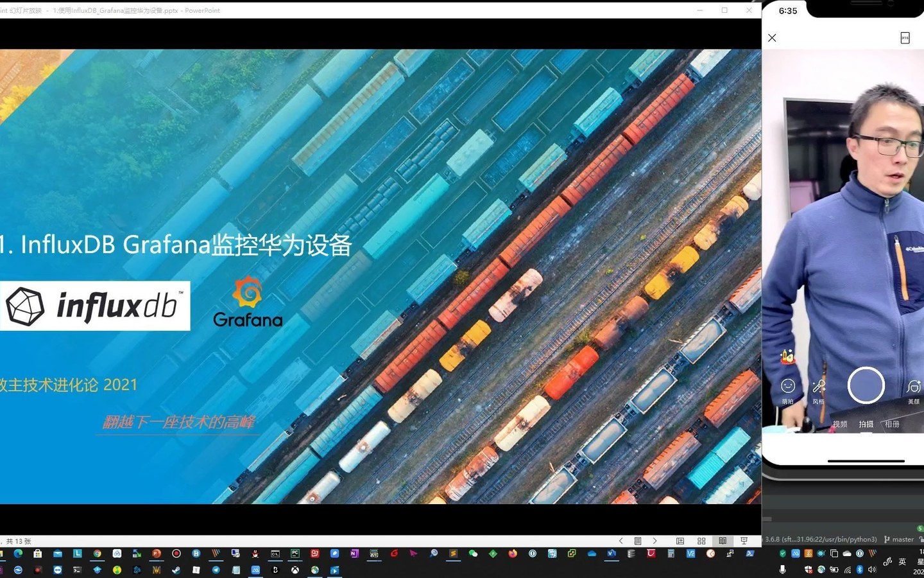The width and height of the screenshot is (924, 578).
Task: Switch the 英 input method indicator
Action: [x=902, y=561]
